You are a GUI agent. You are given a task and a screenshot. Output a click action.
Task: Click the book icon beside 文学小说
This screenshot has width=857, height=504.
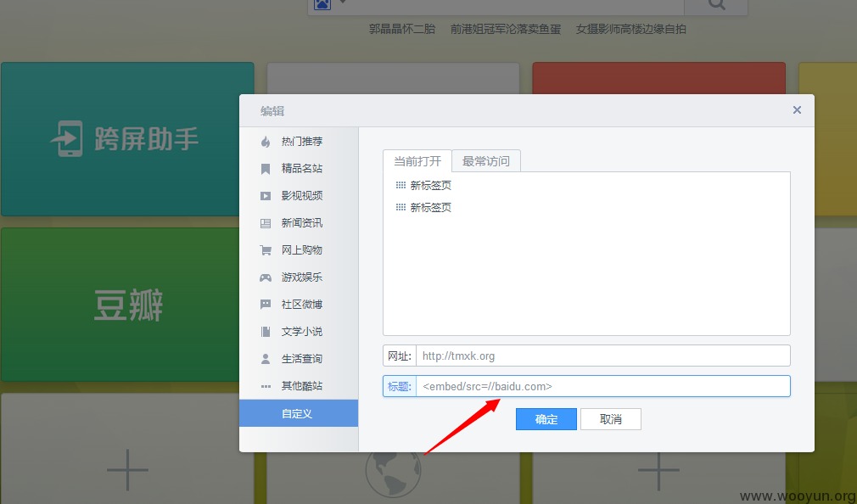click(266, 331)
